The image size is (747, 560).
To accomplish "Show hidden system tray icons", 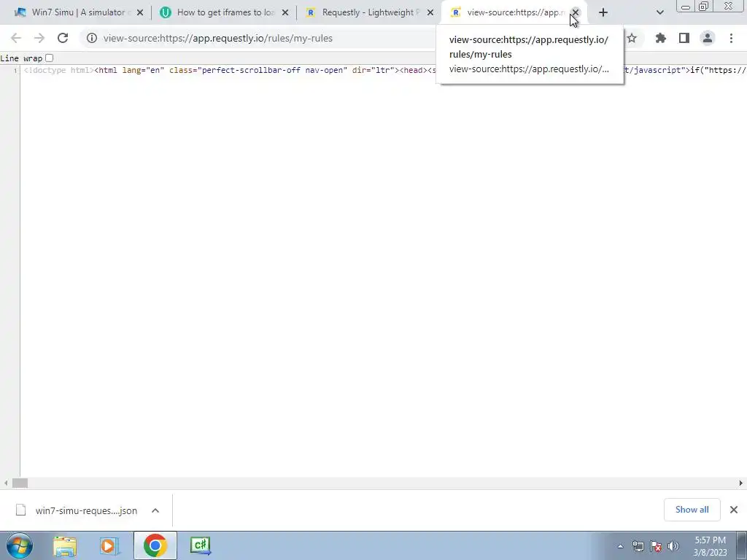I will [x=620, y=546].
